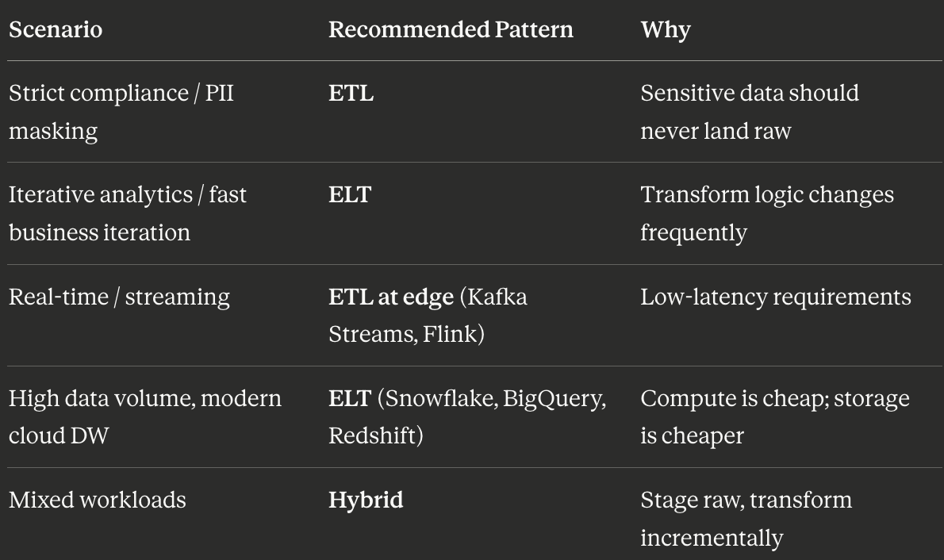Click the Iterative analytics / fast business iteration cell
The image size is (944, 560).
pos(128,213)
